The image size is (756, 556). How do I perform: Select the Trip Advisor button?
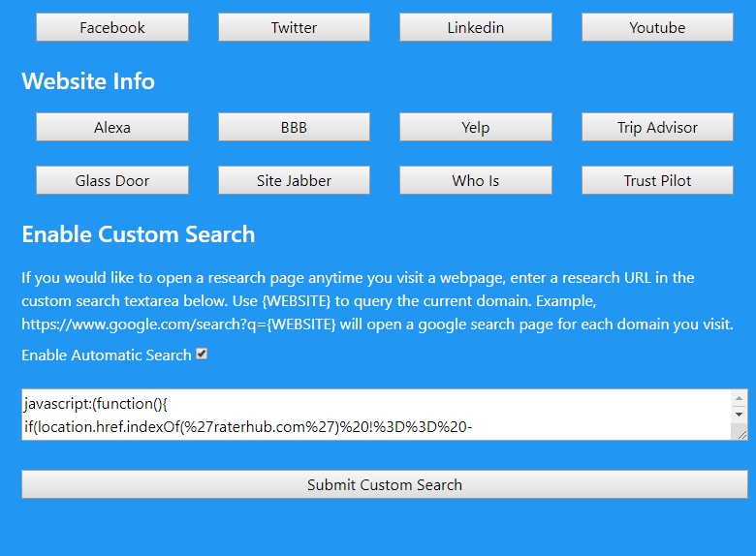pos(657,127)
